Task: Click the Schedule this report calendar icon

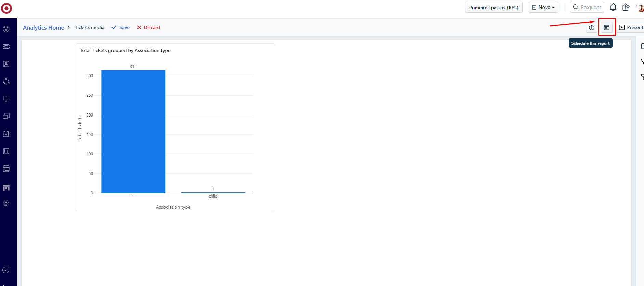Action: pos(607,27)
